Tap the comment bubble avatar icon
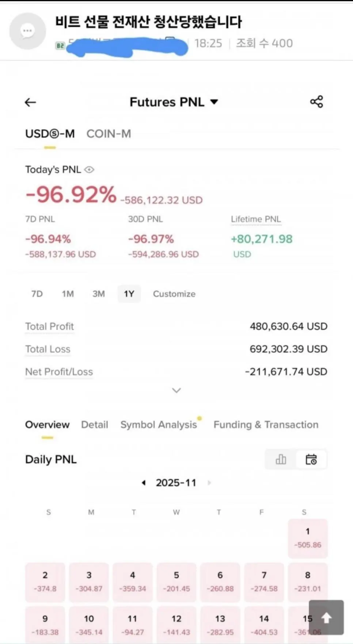Screen dimensions: 353x644 tap(27, 31)
